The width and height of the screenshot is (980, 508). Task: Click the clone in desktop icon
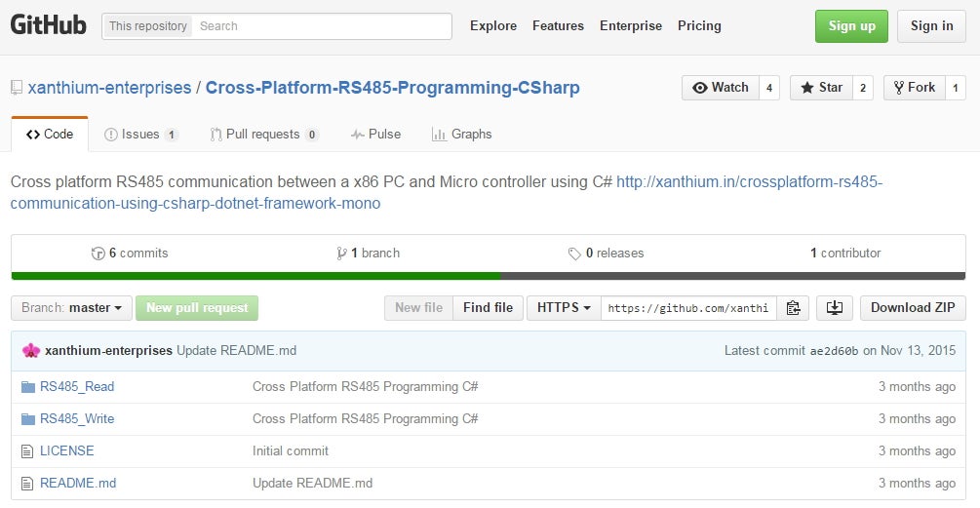[835, 308]
